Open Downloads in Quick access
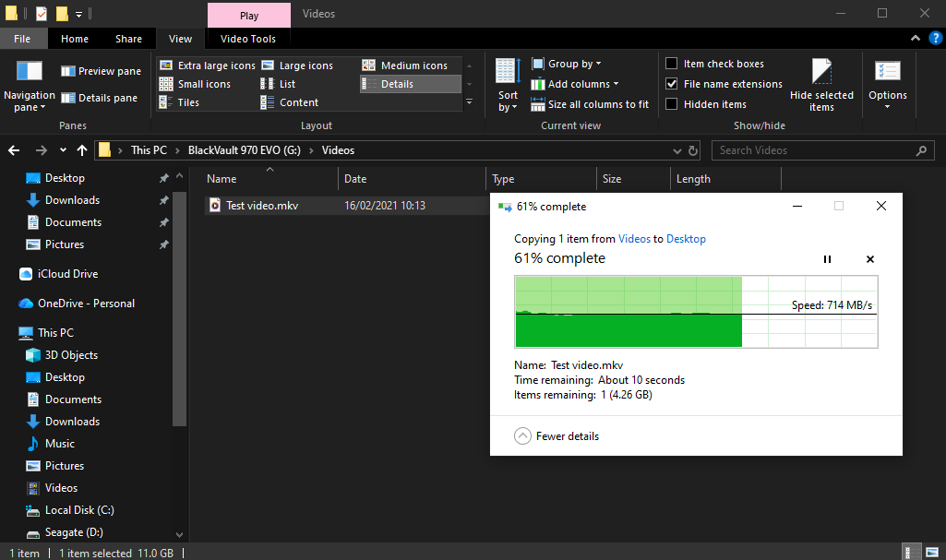The height and width of the screenshot is (560, 946). 72,200
